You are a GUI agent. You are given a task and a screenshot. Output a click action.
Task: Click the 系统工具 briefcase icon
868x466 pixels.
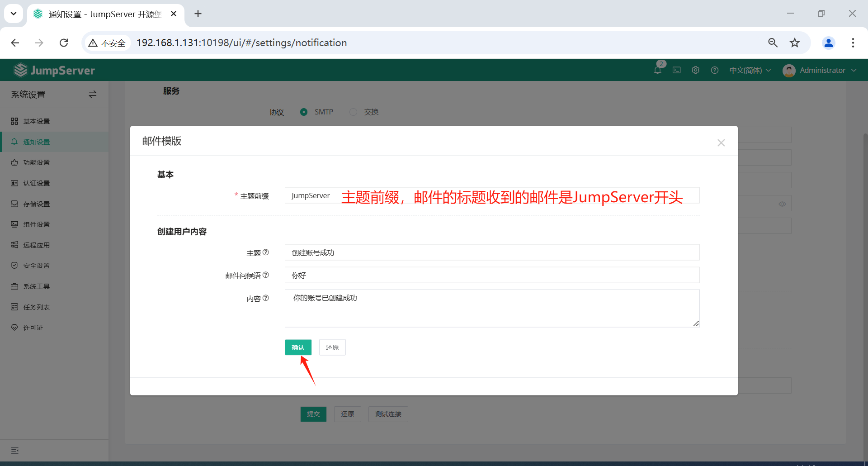pos(14,286)
